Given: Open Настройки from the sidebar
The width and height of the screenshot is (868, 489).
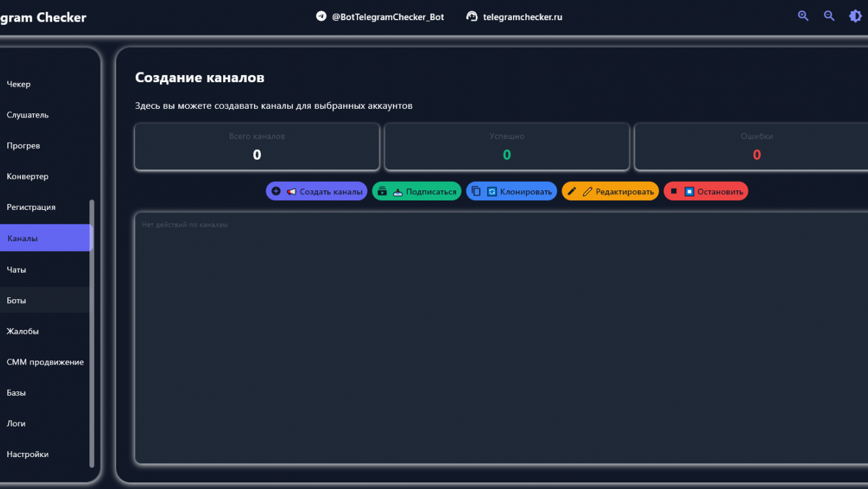Looking at the screenshot, I should [x=27, y=454].
